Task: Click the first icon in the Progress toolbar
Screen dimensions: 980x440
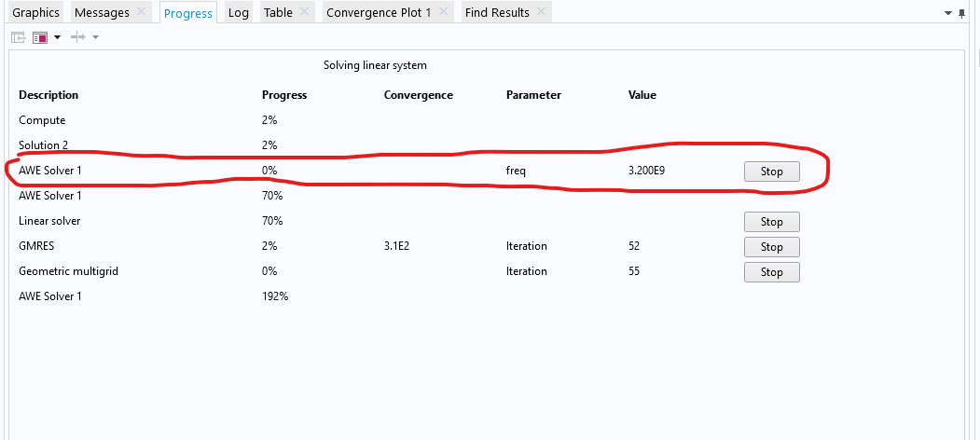Action: click(19, 37)
